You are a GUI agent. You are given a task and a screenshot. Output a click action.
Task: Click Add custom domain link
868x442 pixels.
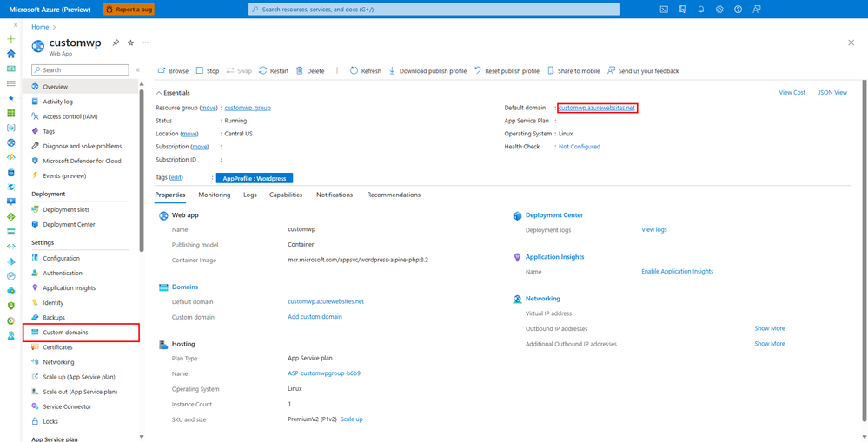315,316
